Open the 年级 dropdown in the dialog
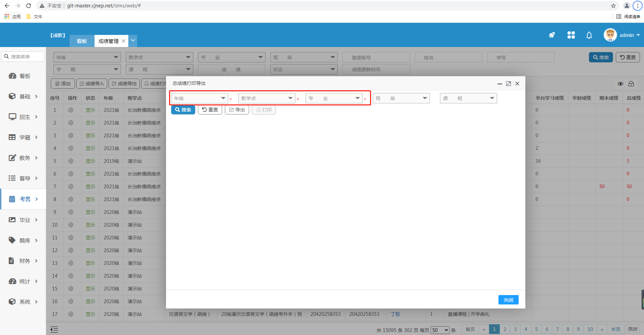The width and height of the screenshot is (644, 335). (x=199, y=98)
